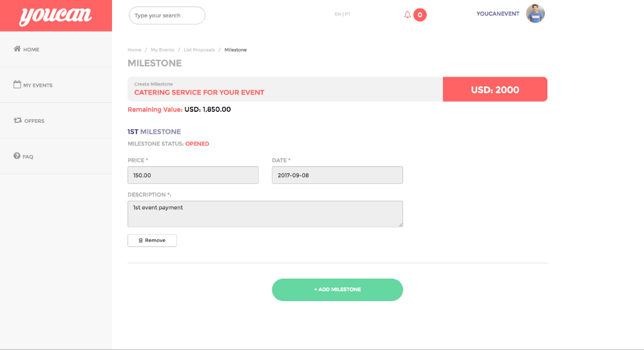Click the + Add Milestone button

[337, 290]
